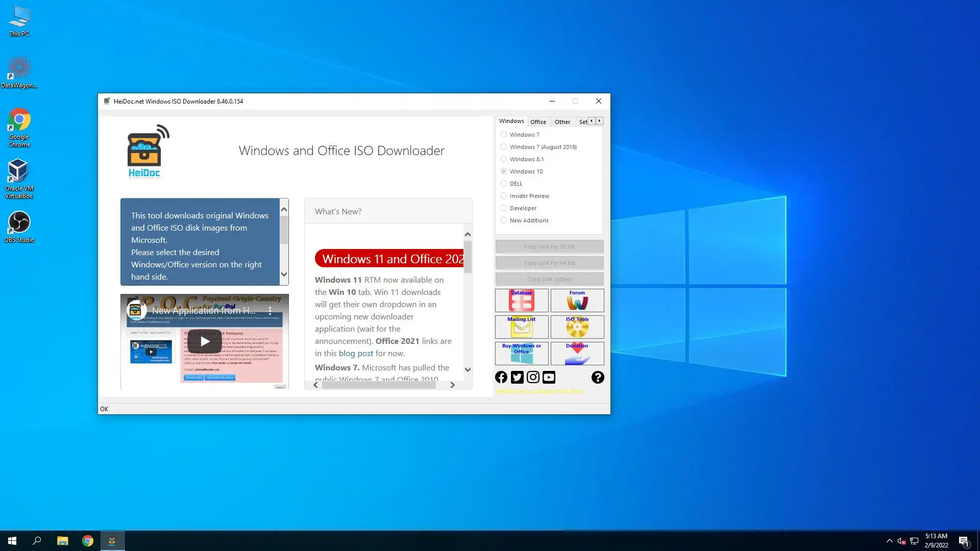Click the Donation heart icon
Viewport: 980px width, 551px height.
[577, 354]
